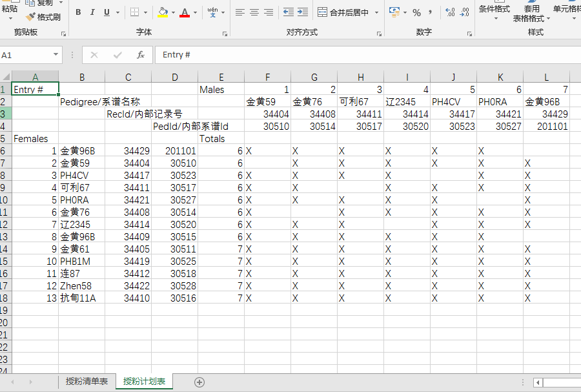Click 格式刷 format painter
The width and height of the screenshot is (581, 392).
43,17
